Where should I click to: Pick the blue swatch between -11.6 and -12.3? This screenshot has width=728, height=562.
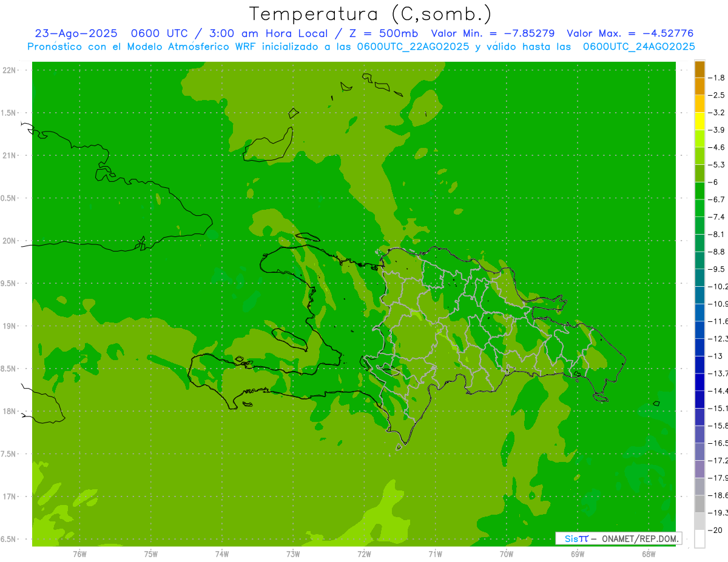click(x=699, y=330)
